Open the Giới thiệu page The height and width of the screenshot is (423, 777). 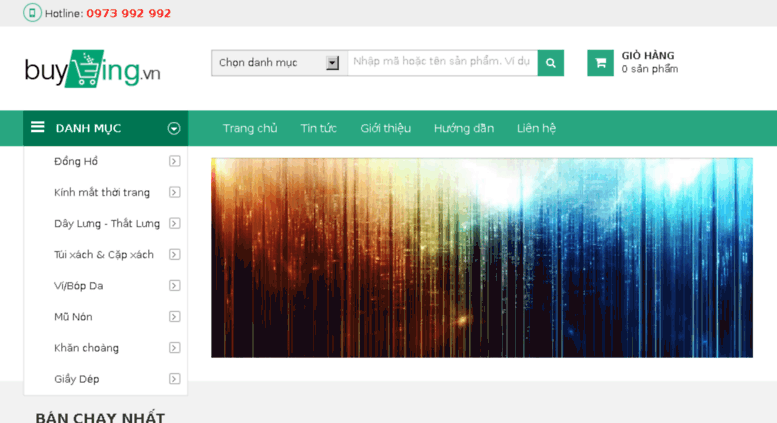[x=386, y=128]
